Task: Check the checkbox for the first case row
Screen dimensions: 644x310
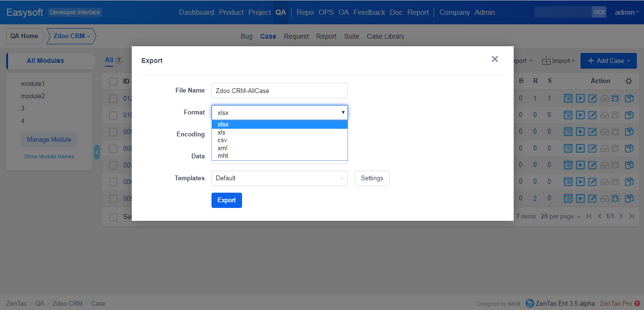Action: pos(113,99)
